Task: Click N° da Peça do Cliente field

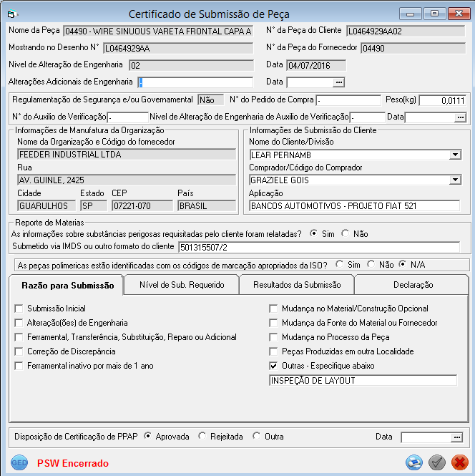Action: 406,31
